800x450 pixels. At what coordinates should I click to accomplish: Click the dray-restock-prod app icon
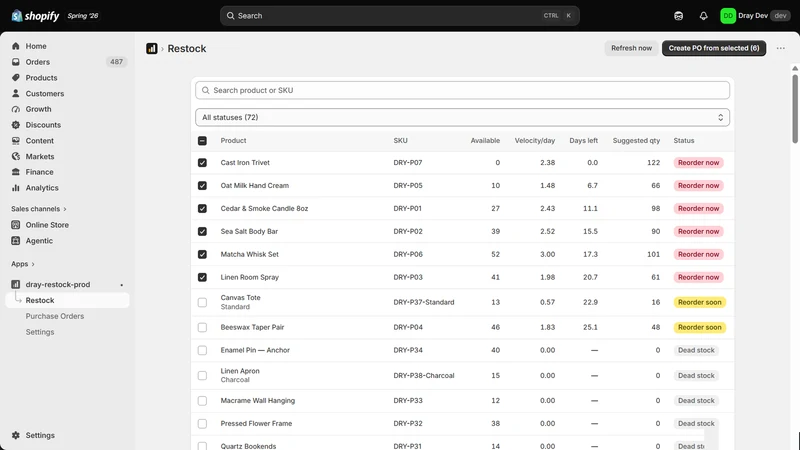16,284
